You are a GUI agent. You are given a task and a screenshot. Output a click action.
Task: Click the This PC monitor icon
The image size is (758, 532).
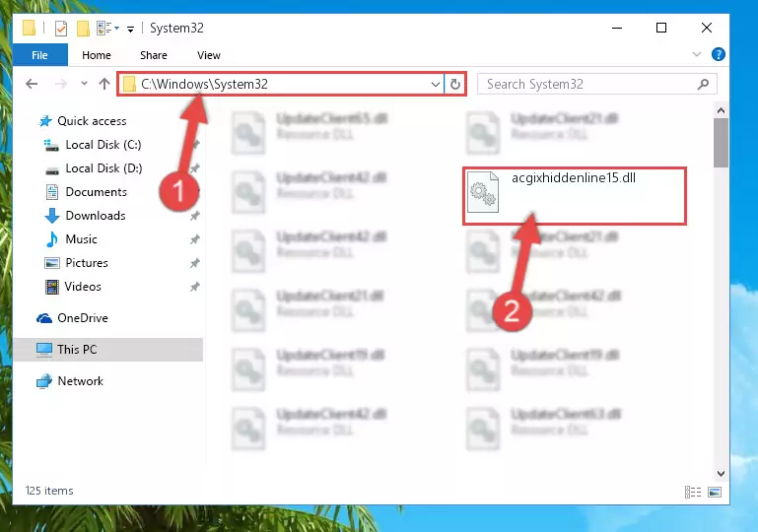coord(44,350)
